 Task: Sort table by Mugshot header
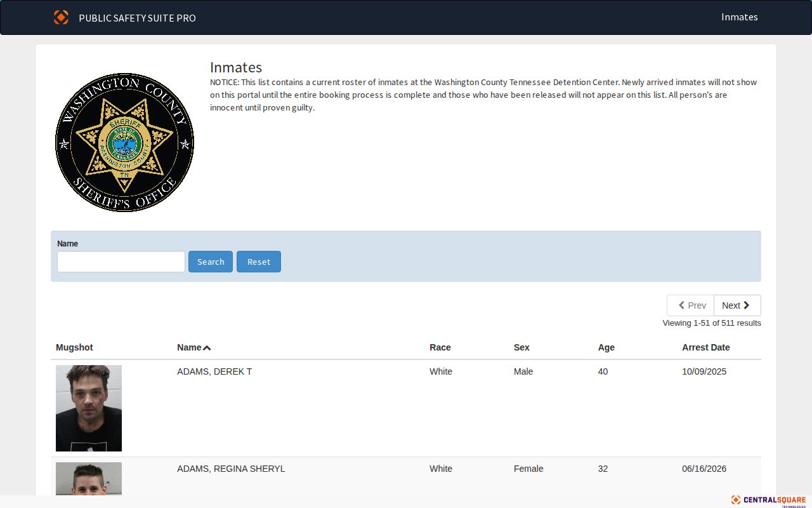tap(74, 347)
